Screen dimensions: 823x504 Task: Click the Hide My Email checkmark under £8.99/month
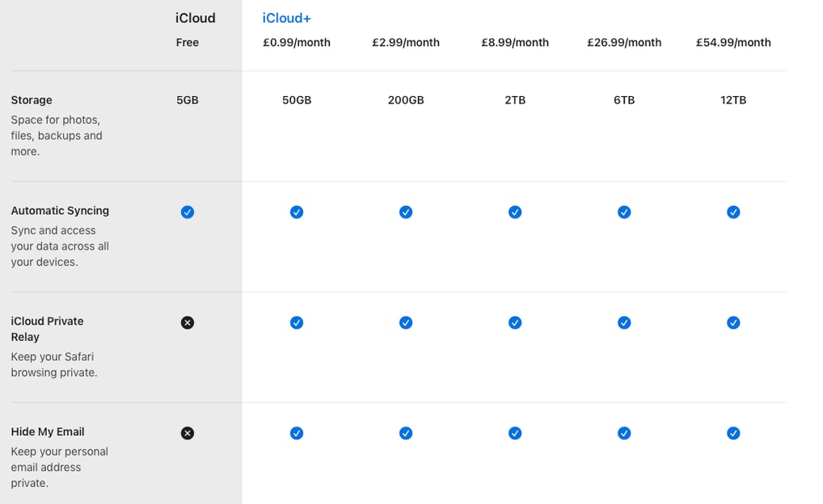click(515, 433)
